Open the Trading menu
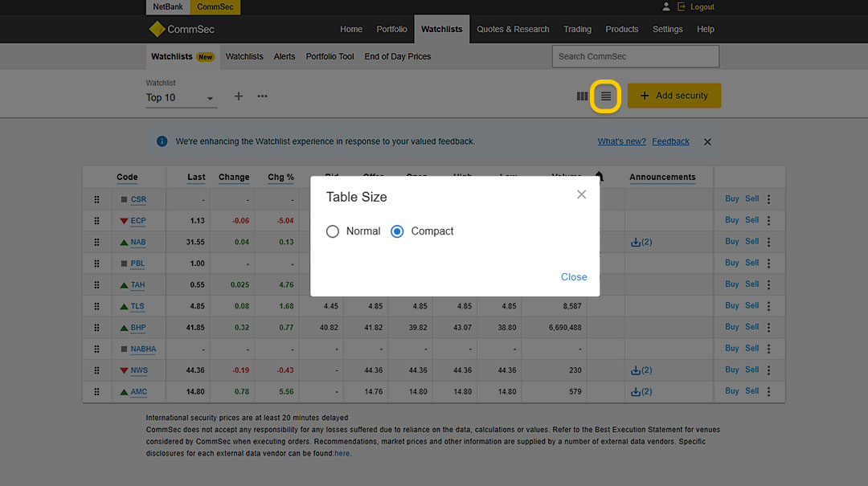 tap(577, 30)
